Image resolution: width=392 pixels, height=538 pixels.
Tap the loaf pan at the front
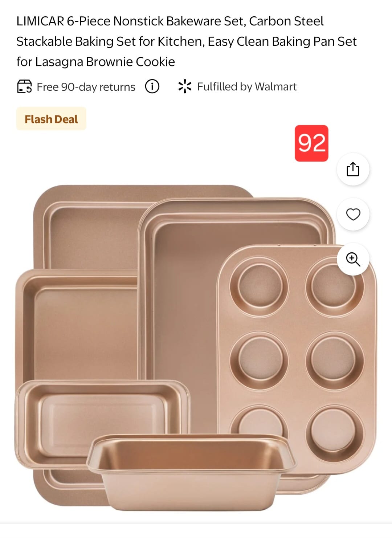point(192,472)
